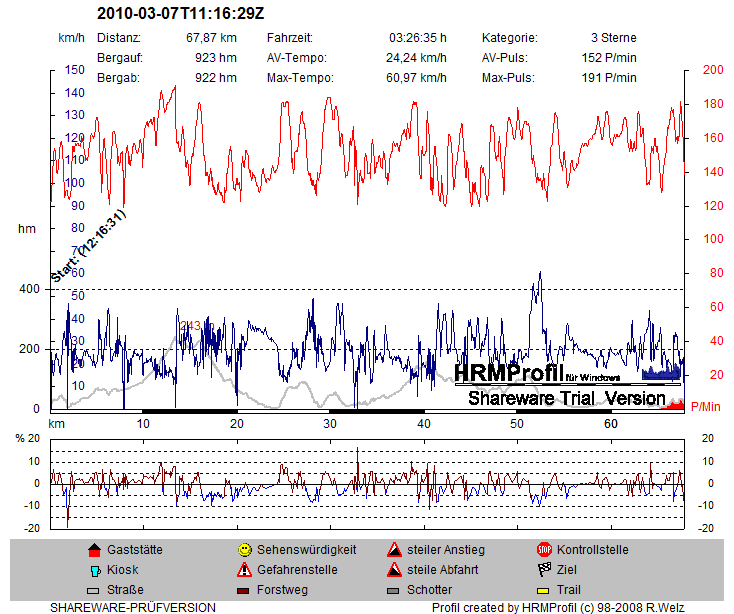
Task: Select the Ziel checkered flag icon
Action: (545, 570)
